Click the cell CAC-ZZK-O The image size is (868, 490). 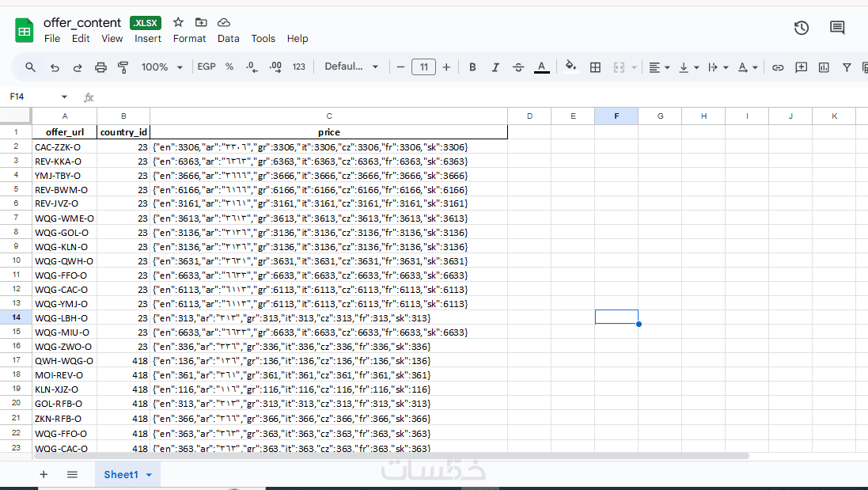[x=65, y=146]
